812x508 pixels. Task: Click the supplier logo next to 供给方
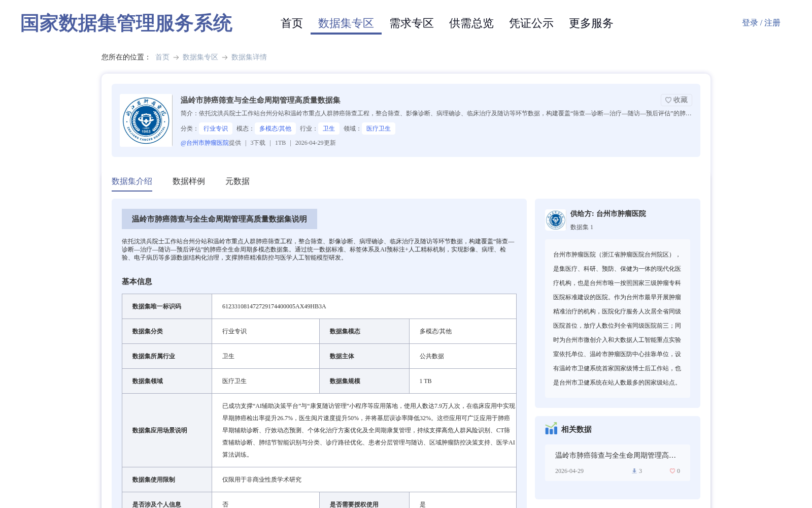click(x=555, y=220)
